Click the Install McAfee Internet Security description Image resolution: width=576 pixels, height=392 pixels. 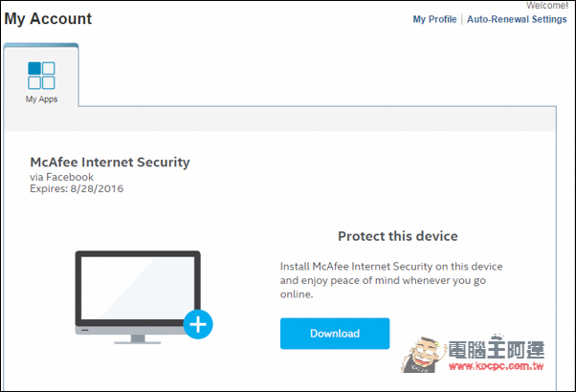click(x=391, y=280)
